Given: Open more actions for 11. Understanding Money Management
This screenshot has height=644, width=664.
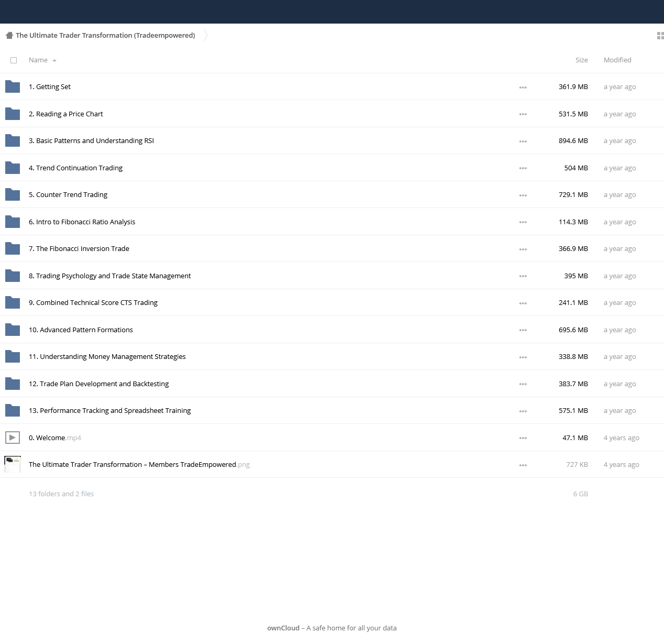Looking at the screenshot, I should (x=523, y=357).
